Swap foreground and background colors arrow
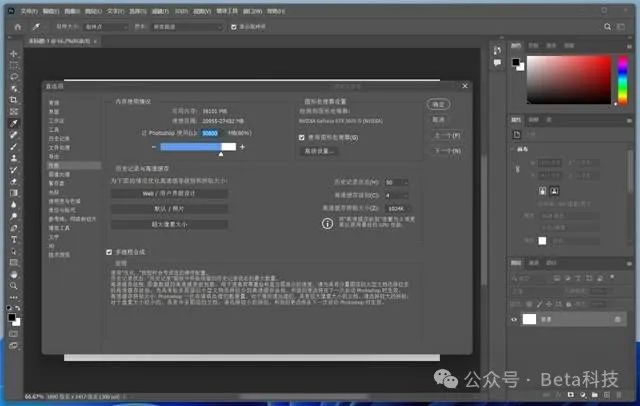640x406 pixels. [18, 308]
